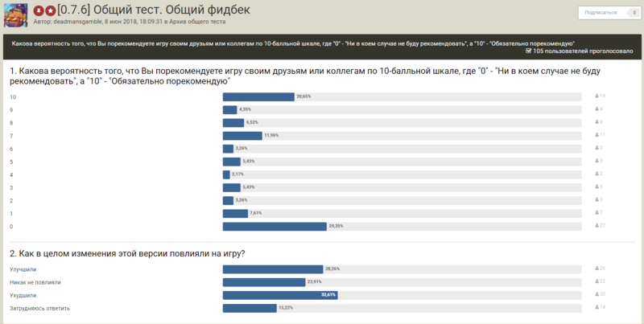Click the author's avatar thumbnail
The height and width of the screenshot is (324, 644).
coord(15,15)
